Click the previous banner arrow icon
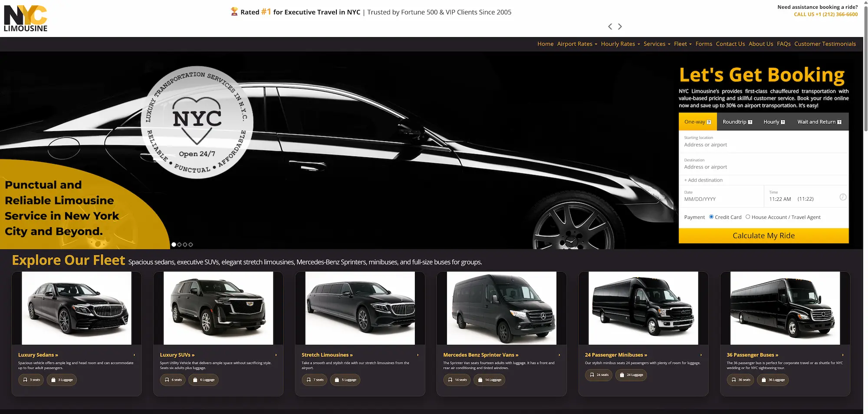The width and height of the screenshot is (868, 414). 610,26
